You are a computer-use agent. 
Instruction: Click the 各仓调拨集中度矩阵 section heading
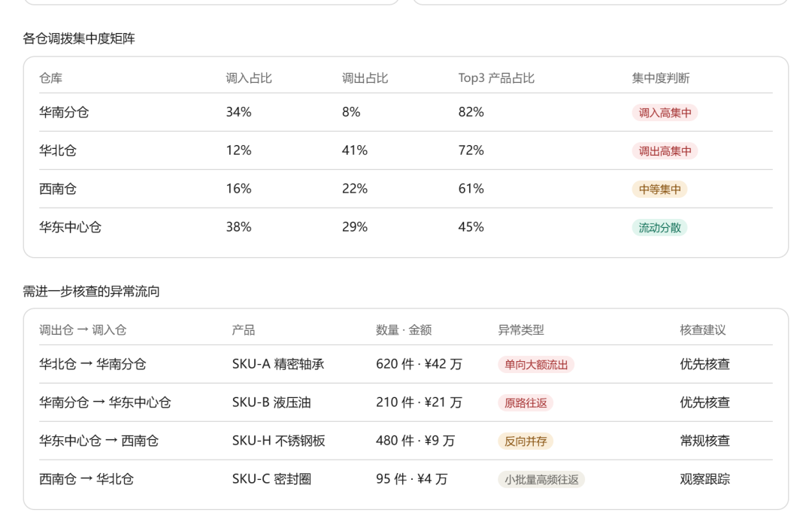(79, 39)
